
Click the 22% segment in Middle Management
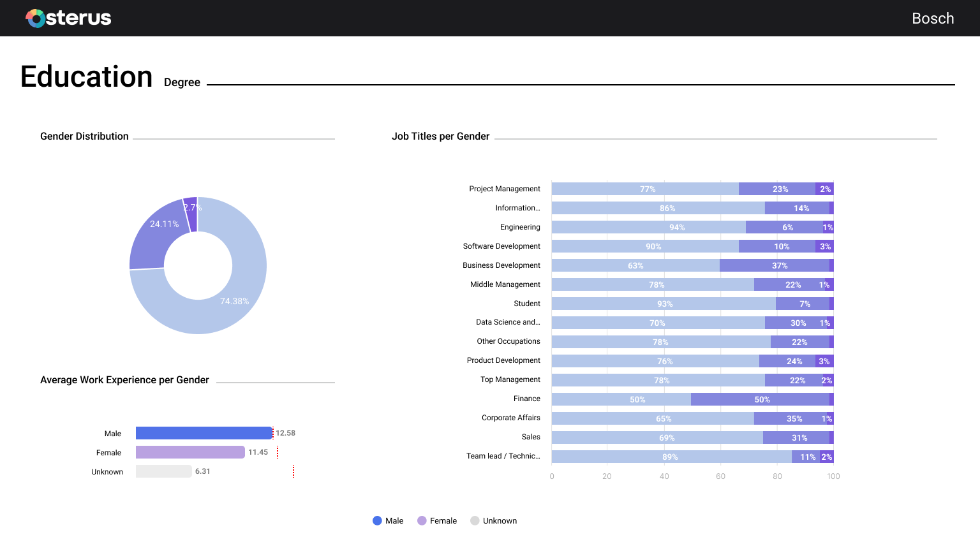coord(788,284)
